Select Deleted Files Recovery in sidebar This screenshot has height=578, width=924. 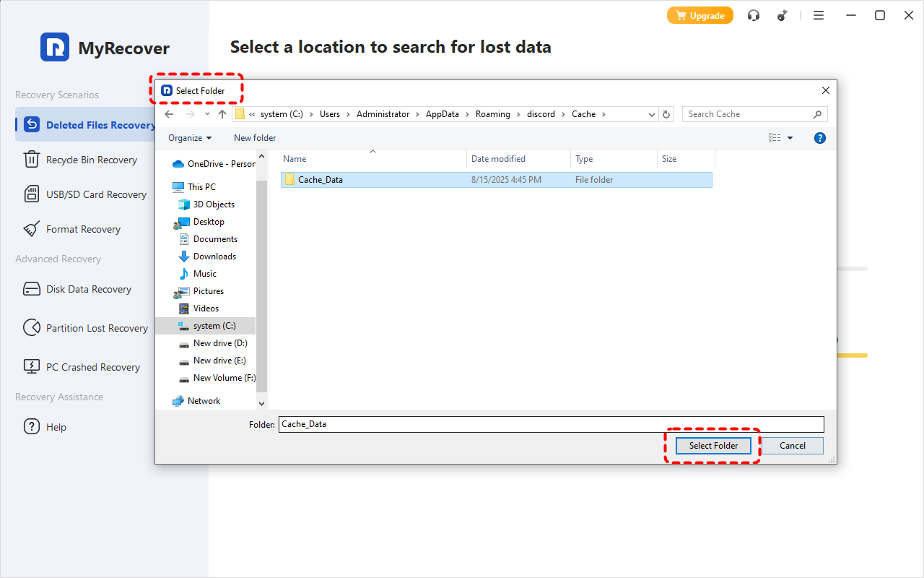(87, 125)
